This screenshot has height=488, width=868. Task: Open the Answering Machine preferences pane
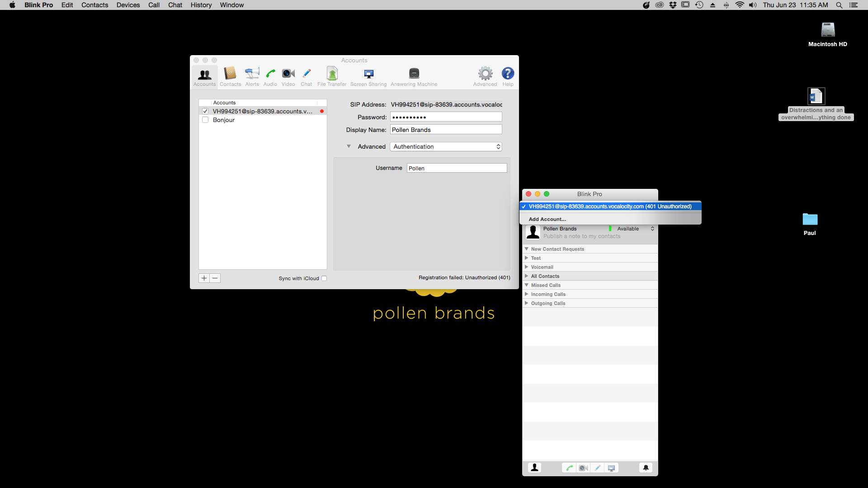[414, 76]
